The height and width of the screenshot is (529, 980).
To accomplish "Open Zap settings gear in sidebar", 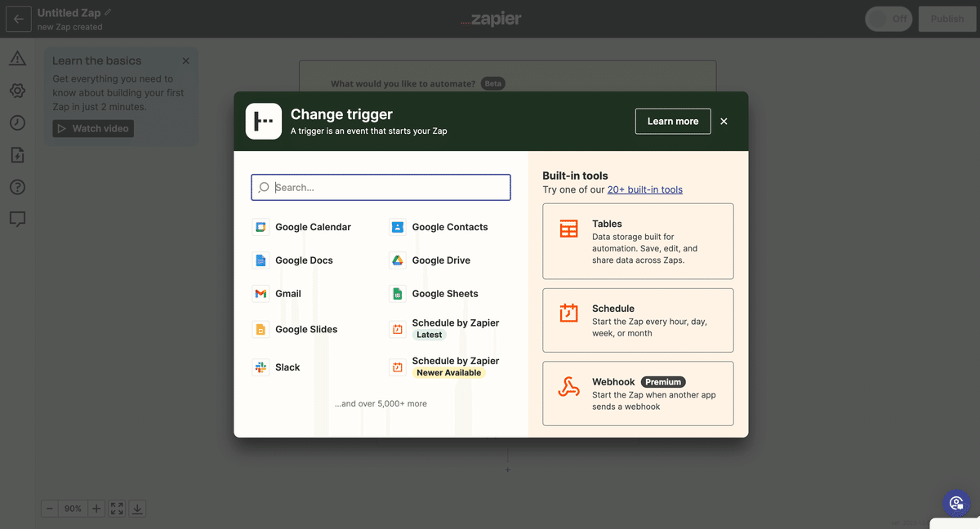I will (x=17, y=91).
